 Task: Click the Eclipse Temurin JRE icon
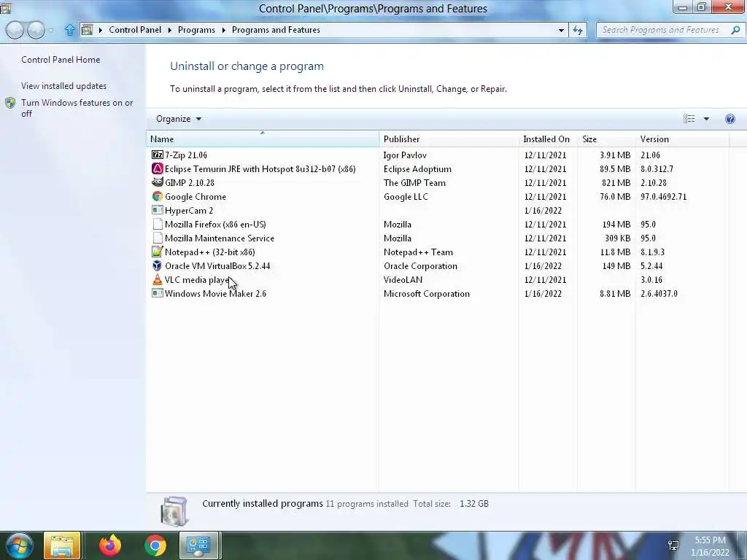click(x=158, y=168)
